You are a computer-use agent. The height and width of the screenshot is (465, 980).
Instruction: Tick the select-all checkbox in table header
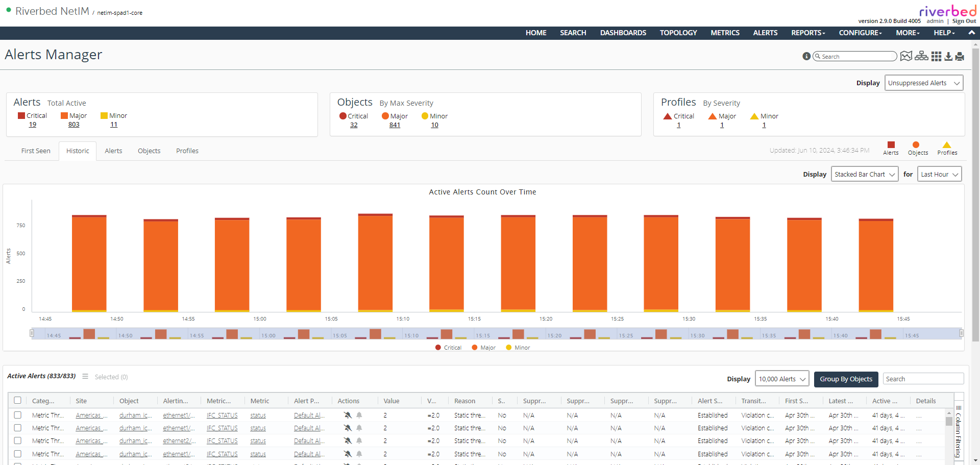18,400
